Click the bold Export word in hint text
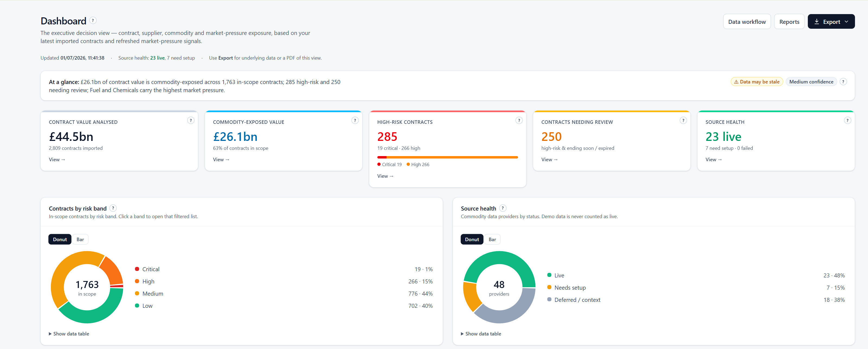868x349 pixels. tap(226, 58)
